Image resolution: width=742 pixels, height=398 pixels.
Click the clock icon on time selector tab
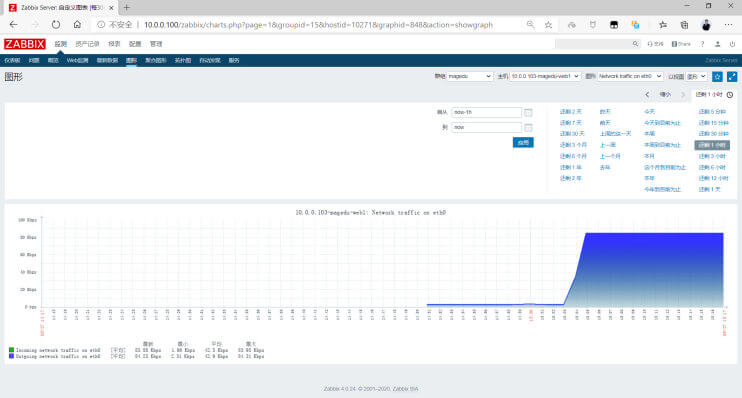(x=730, y=95)
